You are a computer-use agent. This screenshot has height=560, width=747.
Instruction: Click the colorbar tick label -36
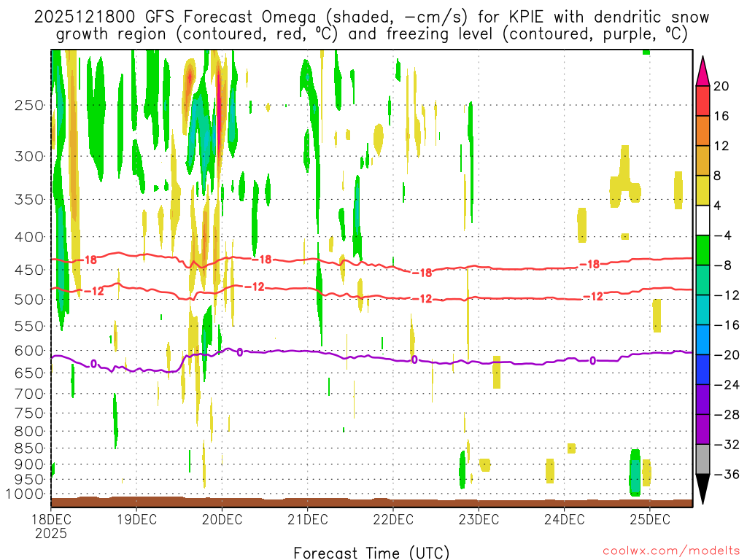[x=727, y=474]
